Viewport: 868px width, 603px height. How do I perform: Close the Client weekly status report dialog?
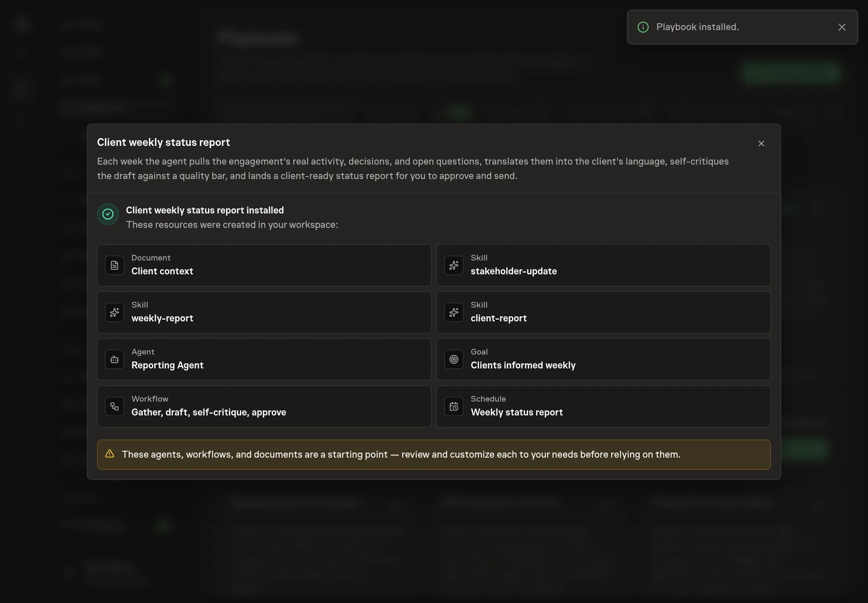click(x=761, y=144)
